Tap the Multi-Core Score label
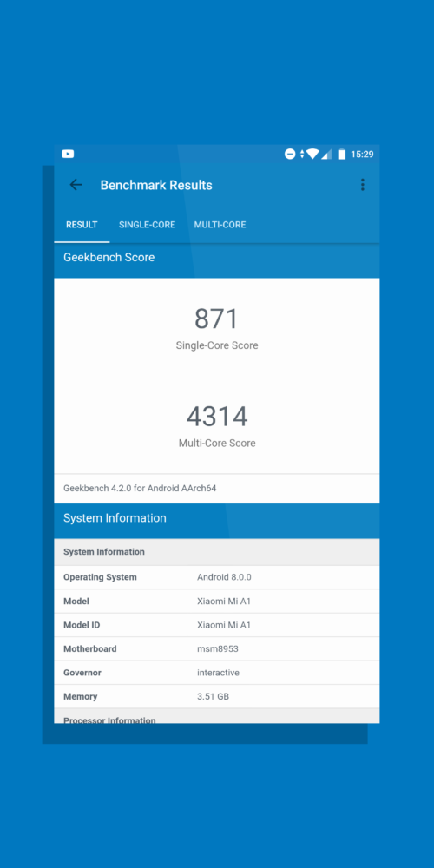The width and height of the screenshot is (434, 868). (217, 443)
